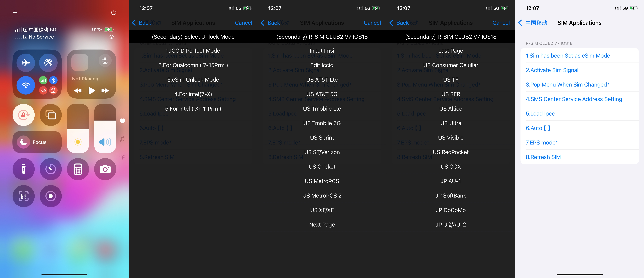The height and width of the screenshot is (278, 644).
Task: Select US MetroPCS 2 carrier
Action: (x=322, y=196)
